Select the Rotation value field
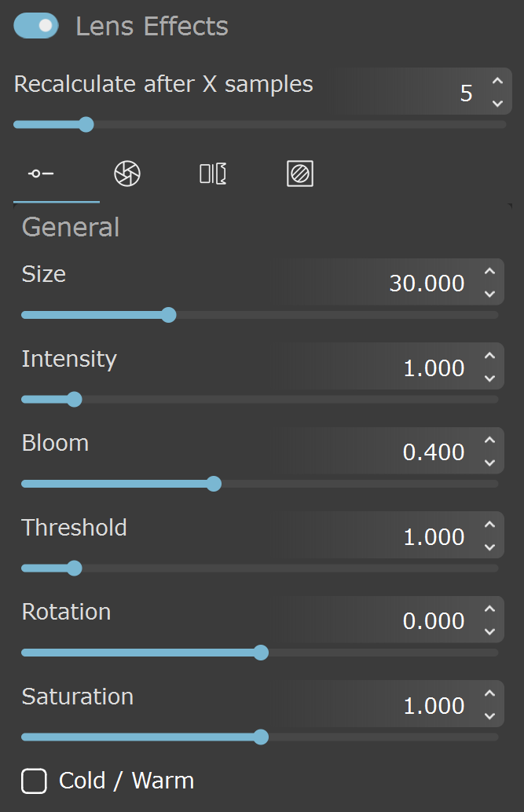 click(x=390, y=620)
